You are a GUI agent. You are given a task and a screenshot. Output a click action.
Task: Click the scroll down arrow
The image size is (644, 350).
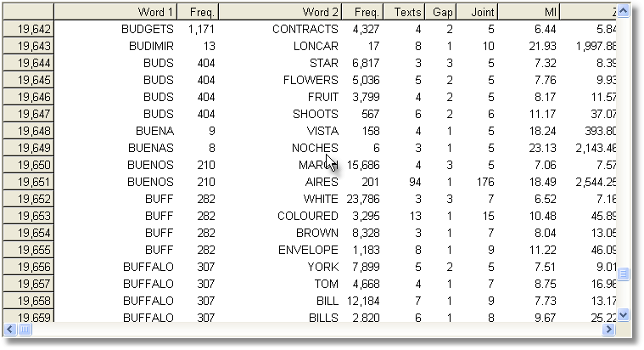[x=624, y=314]
